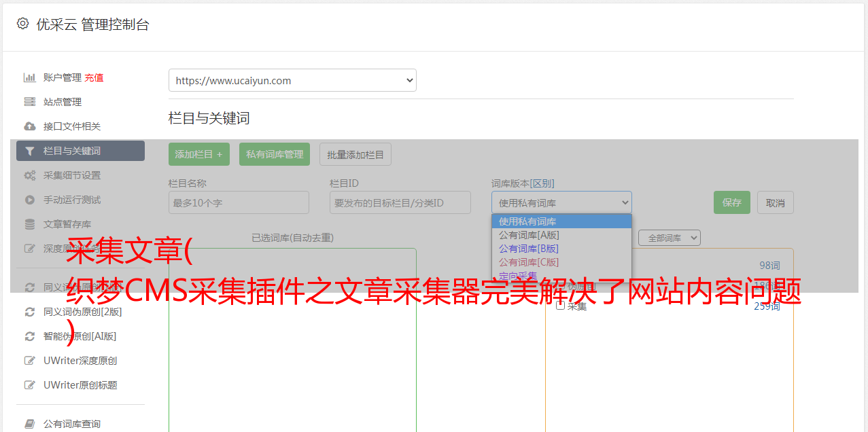Click the refresh icon for 智能伪原创[AI版]
The height and width of the screenshot is (432, 868).
click(30, 336)
